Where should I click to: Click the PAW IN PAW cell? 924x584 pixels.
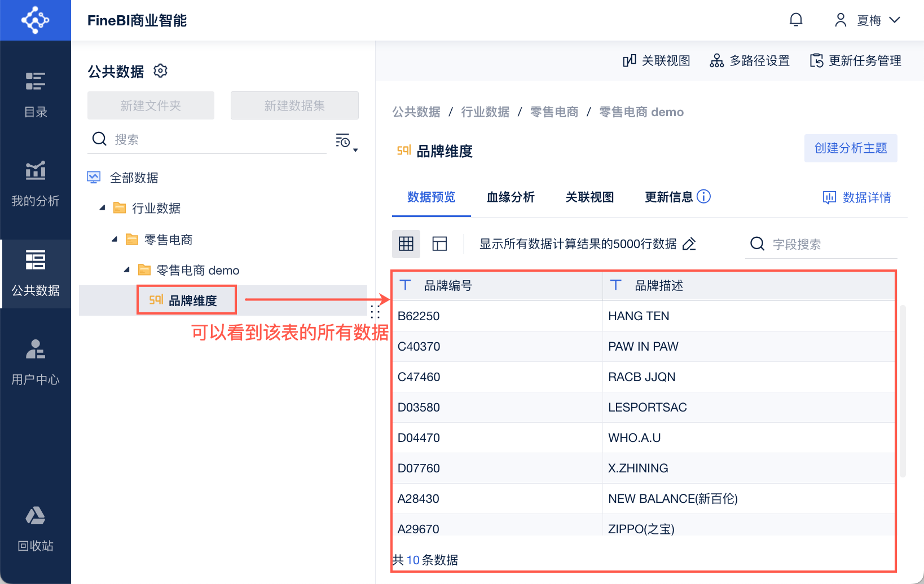coord(749,346)
